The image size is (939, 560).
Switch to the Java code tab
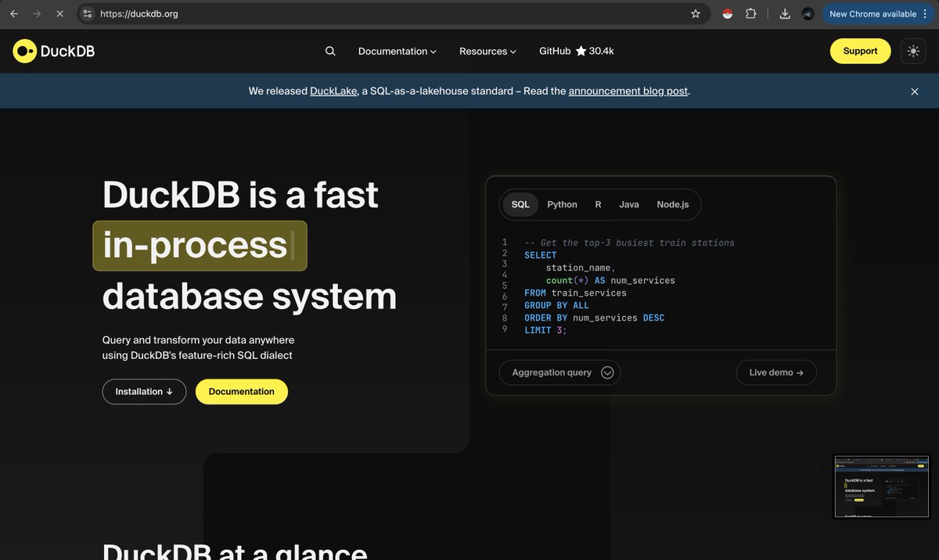coord(629,204)
